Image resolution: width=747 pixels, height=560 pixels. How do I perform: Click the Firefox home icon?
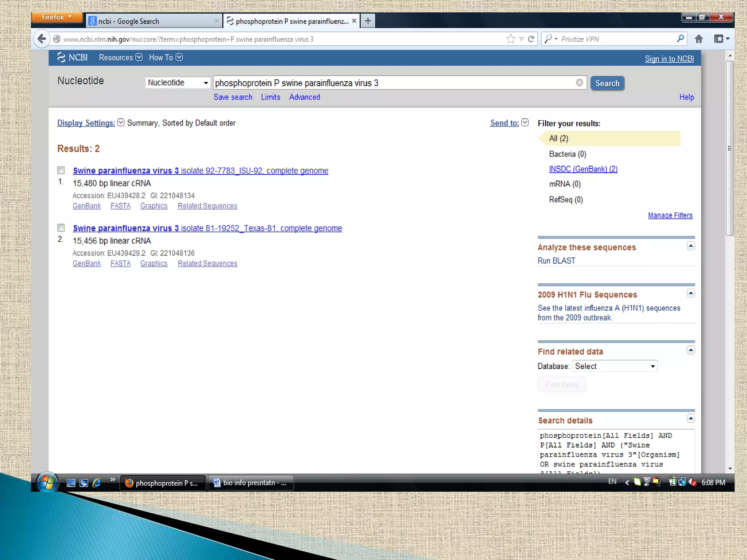click(x=698, y=39)
